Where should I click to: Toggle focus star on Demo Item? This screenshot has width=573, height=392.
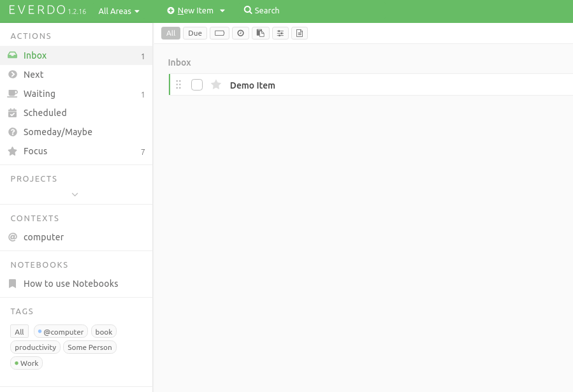pyautogui.click(x=215, y=83)
